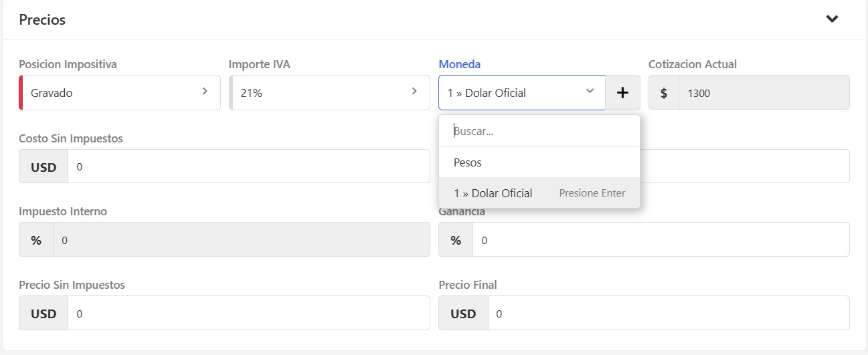Viewport: 868px width, 355px height.
Task: Choose 1 » Dolar Oficial option in list
Action: pos(493,193)
